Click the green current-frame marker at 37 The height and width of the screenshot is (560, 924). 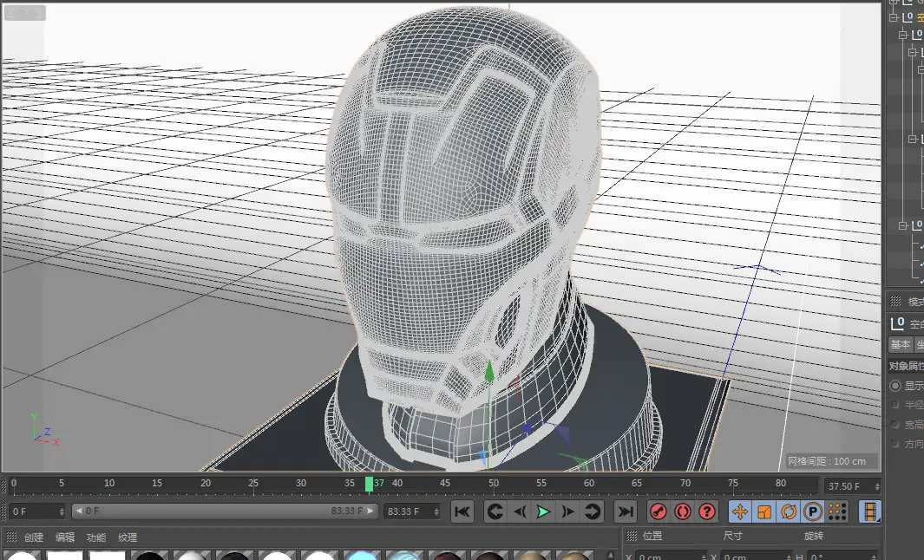[x=369, y=484]
